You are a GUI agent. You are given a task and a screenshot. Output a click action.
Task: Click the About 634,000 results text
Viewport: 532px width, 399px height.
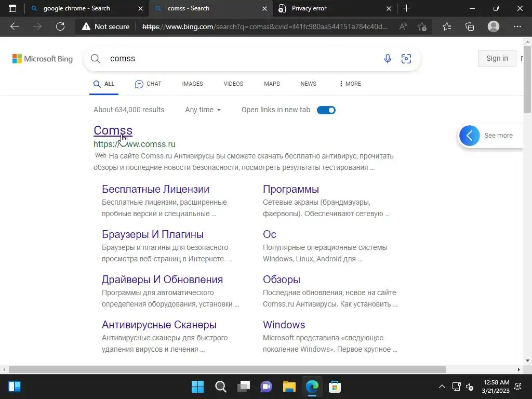(129, 110)
